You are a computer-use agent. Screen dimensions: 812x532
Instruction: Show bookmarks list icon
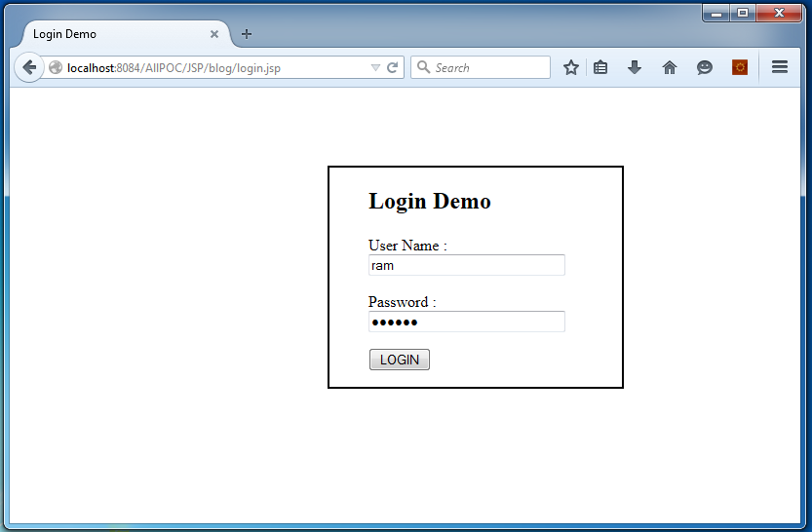tap(600, 67)
